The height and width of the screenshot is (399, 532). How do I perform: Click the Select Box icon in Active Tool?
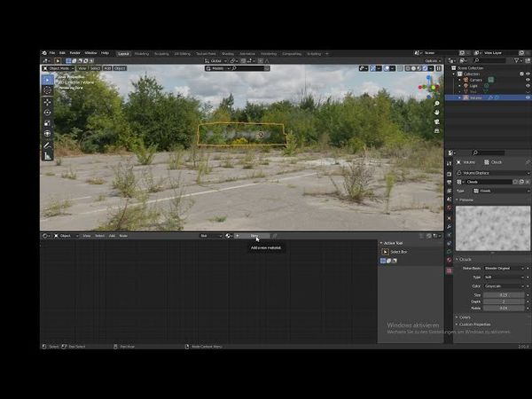point(385,252)
